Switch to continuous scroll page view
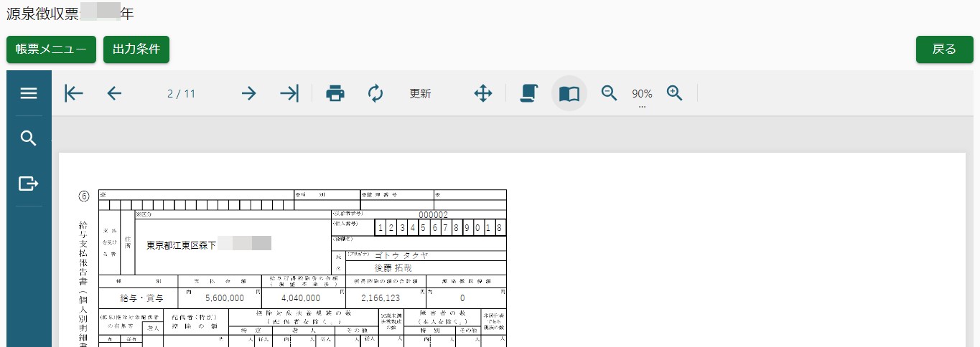 [529, 93]
